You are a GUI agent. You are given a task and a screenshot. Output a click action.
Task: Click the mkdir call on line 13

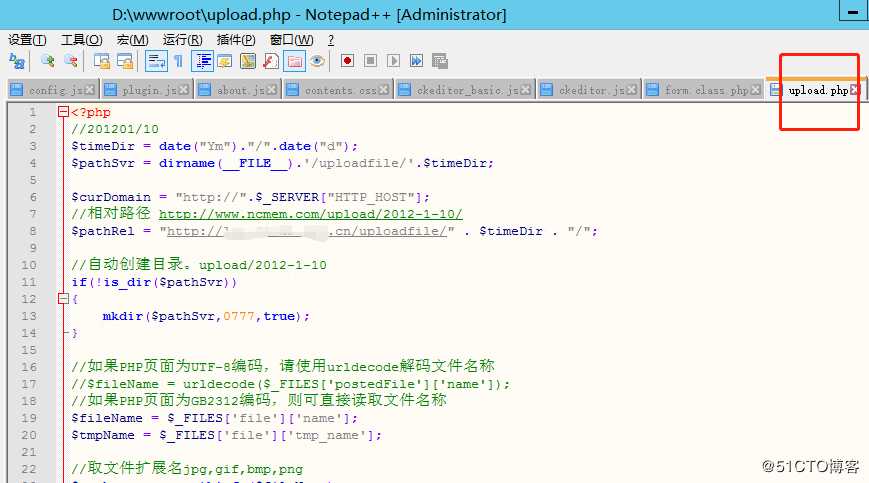206,316
